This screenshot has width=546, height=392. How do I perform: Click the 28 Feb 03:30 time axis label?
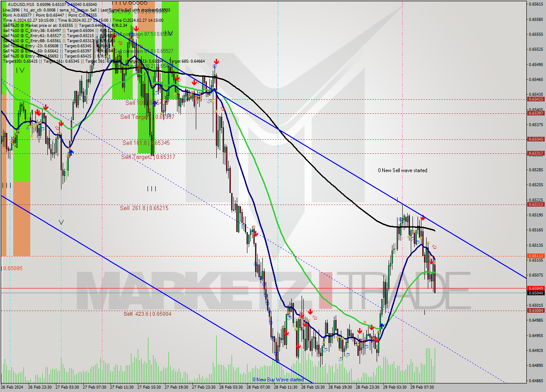click(231, 387)
